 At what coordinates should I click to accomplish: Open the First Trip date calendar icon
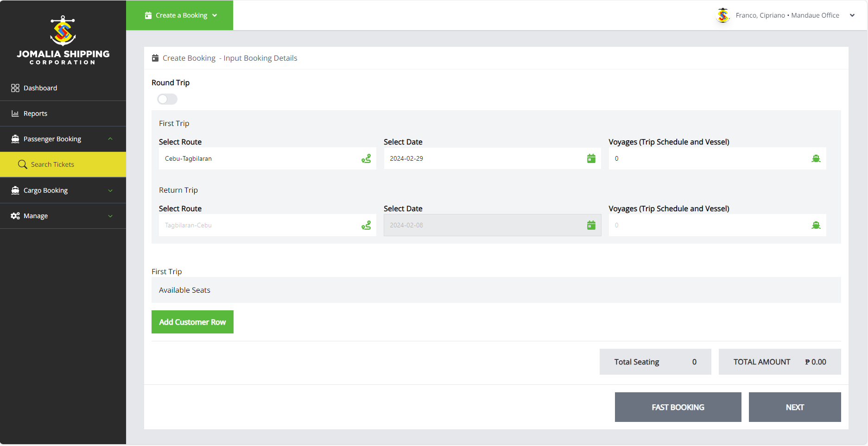point(591,159)
